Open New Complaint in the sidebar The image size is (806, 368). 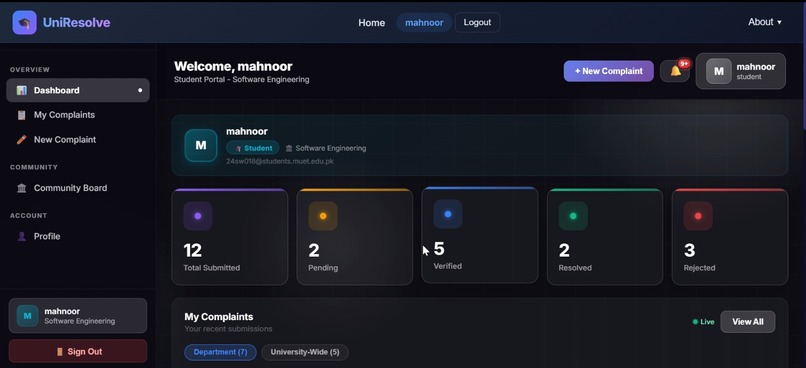[78, 140]
